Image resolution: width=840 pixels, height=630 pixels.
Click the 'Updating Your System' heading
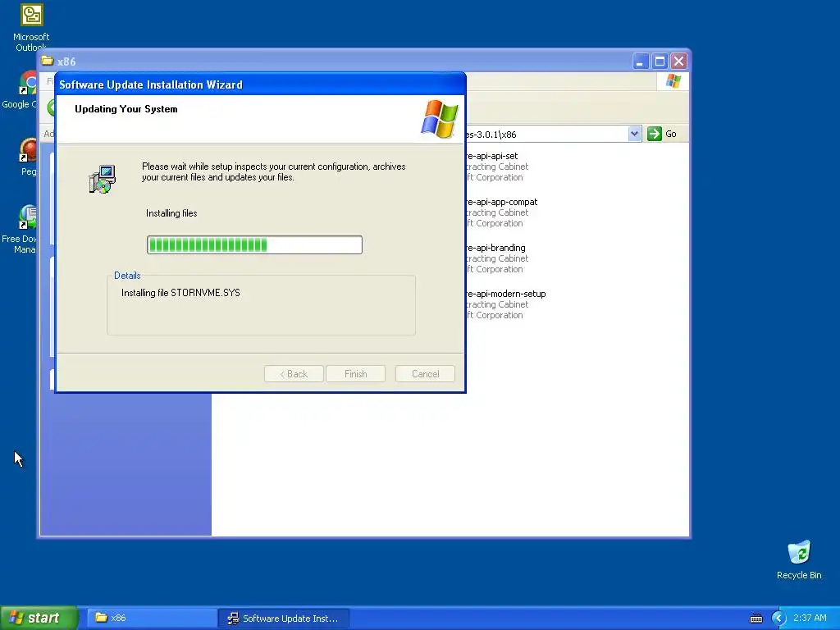pyautogui.click(x=126, y=109)
